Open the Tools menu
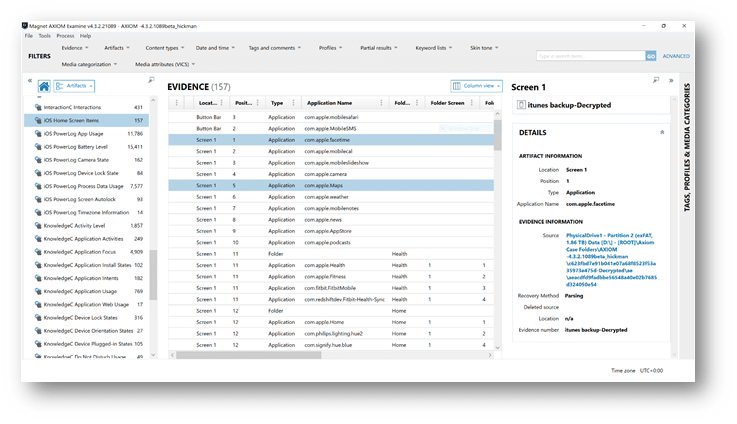This screenshot has width=737, height=424. point(44,36)
